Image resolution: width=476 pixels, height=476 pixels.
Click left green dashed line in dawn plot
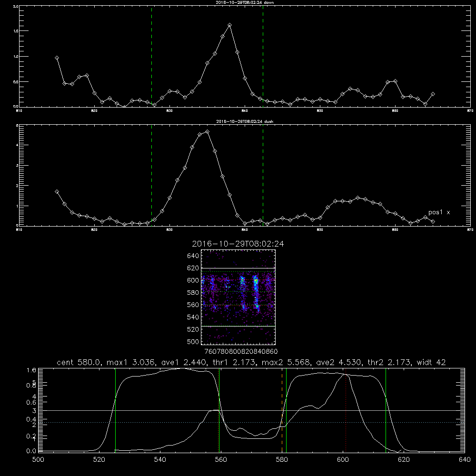[x=151, y=56]
